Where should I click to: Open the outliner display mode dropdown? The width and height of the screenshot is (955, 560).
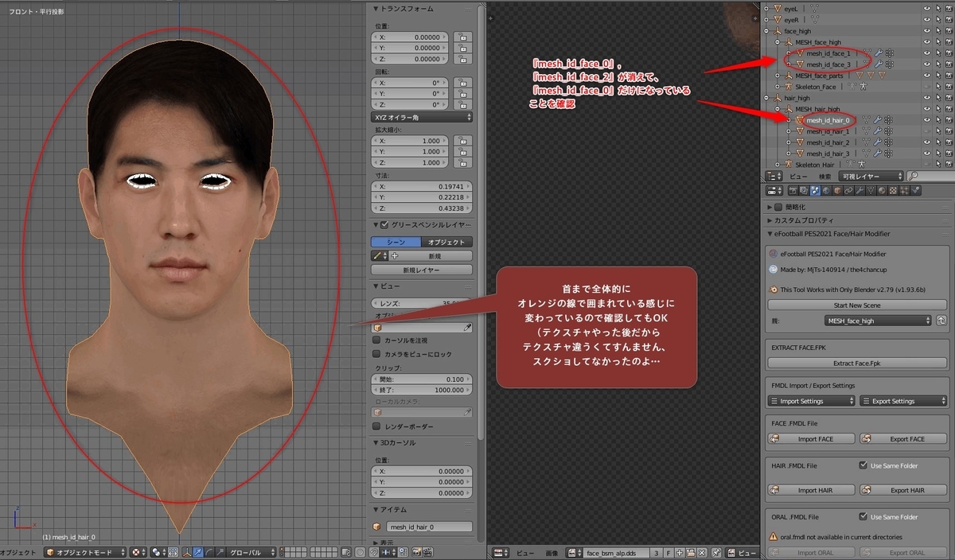pos(871,176)
